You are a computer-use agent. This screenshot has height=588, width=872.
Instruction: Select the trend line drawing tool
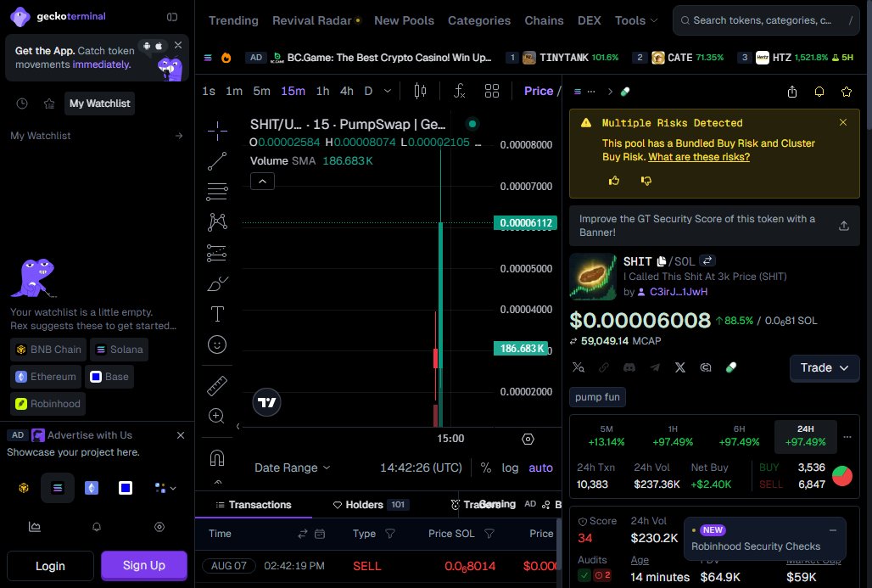coord(217,161)
